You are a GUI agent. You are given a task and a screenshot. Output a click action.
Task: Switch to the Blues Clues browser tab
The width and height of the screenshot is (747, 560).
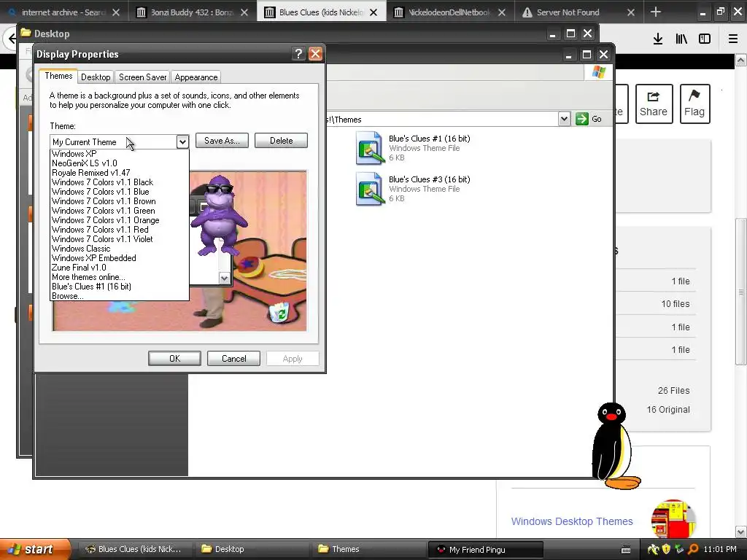pos(322,12)
